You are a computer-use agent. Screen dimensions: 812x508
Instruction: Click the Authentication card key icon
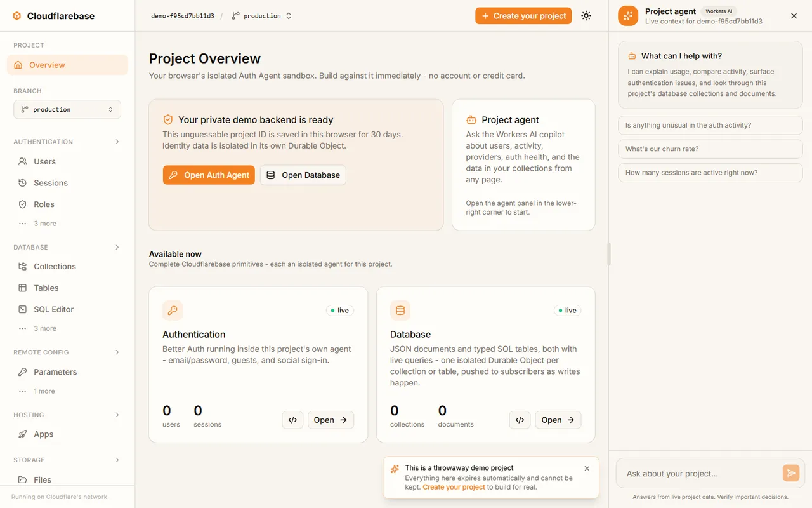tap(173, 311)
